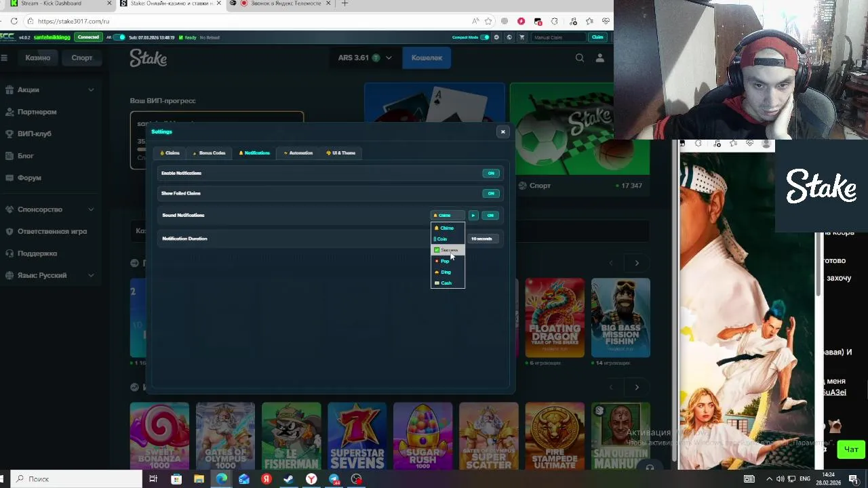Toggle Sound Notifications ON switch
Screen dimensions: 868x488
tap(490, 216)
